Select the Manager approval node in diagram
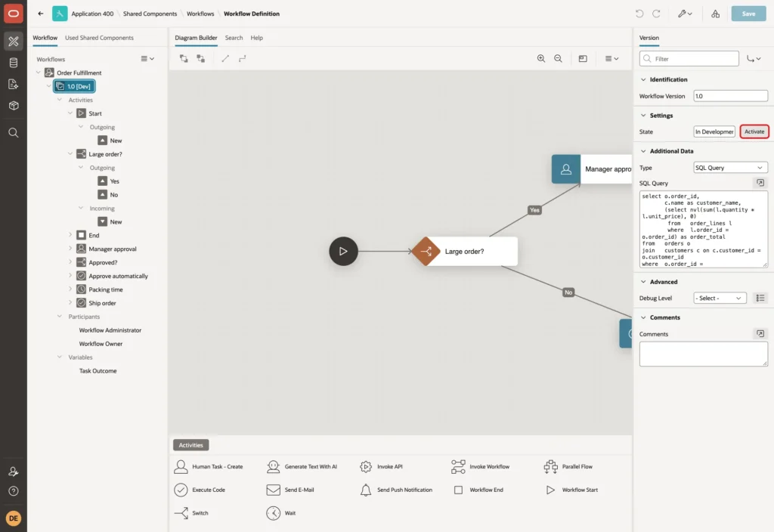The width and height of the screenshot is (774, 532). tap(591, 169)
